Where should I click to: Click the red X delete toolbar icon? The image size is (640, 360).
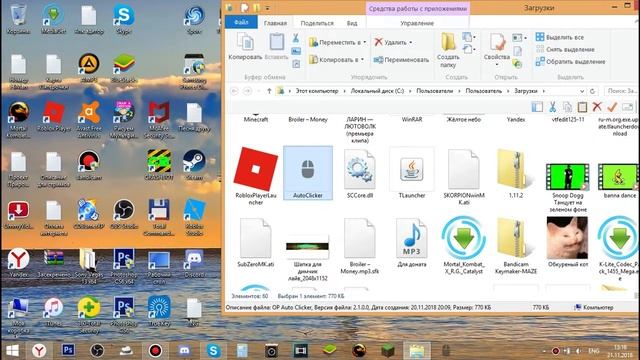point(597,107)
